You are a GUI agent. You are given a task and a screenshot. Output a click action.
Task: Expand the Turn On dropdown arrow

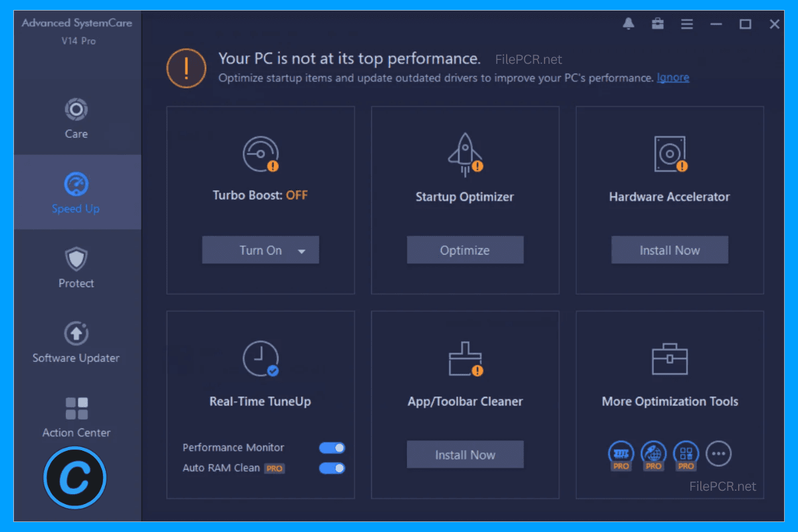(301, 251)
